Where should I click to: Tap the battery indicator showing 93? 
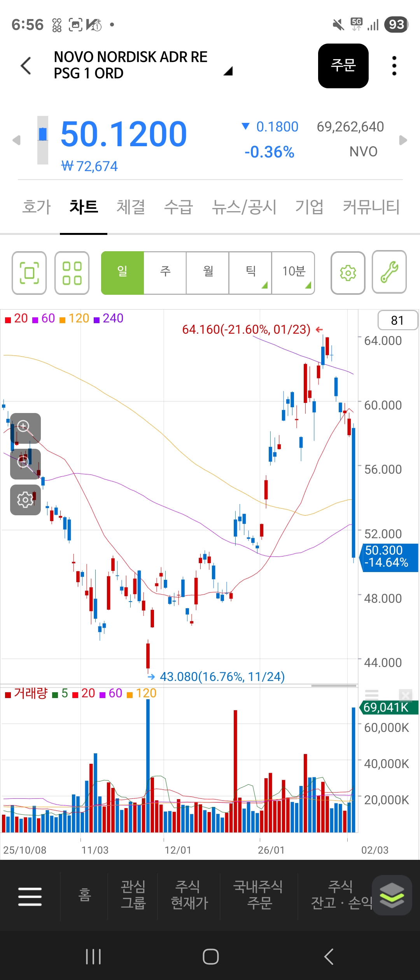click(396, 24)
